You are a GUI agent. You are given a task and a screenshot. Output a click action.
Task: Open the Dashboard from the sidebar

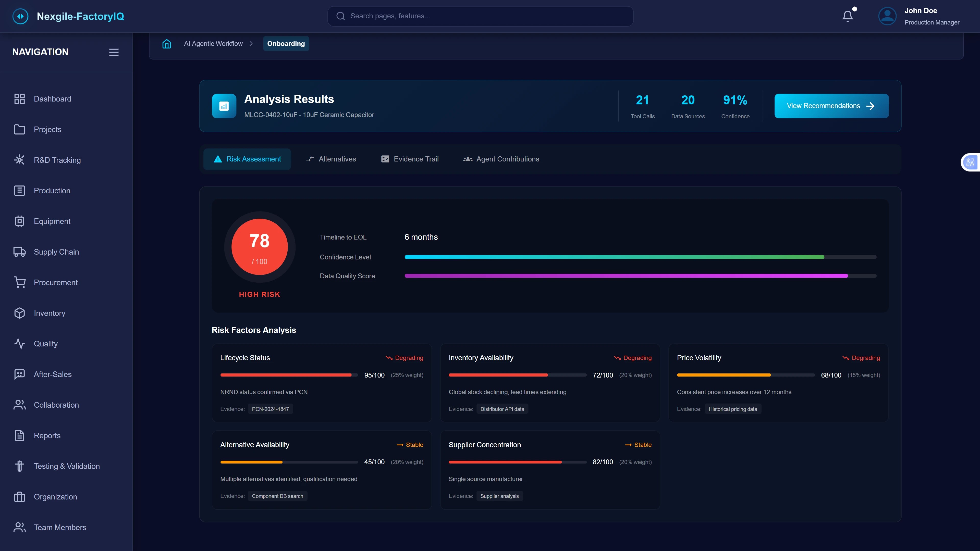[x=53, y=98]
